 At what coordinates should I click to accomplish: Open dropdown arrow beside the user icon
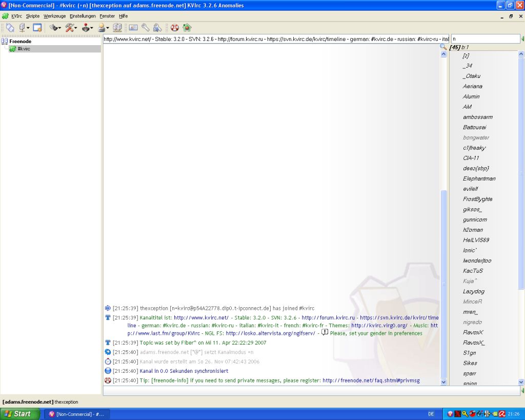pyautogui.click(x=108, y=28)
